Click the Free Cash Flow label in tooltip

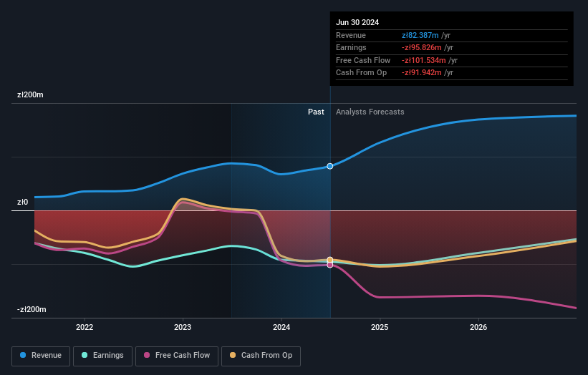pos(363,60)
